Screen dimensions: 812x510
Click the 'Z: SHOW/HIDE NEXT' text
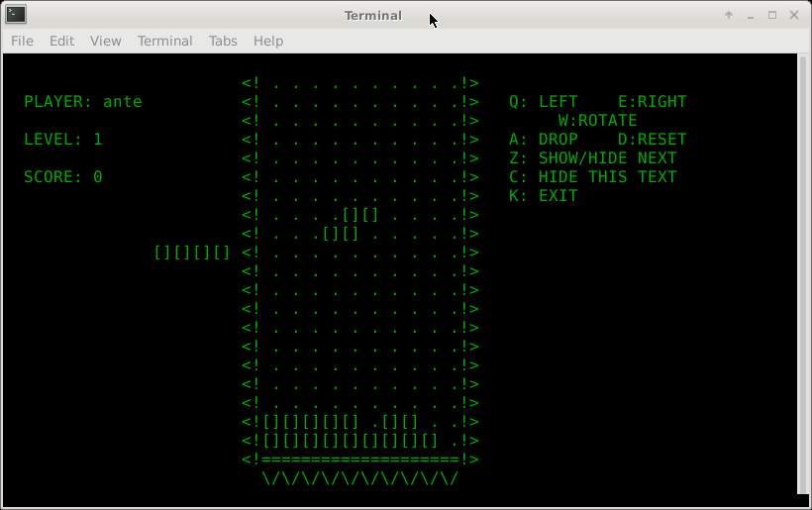(x=593, y=157)
